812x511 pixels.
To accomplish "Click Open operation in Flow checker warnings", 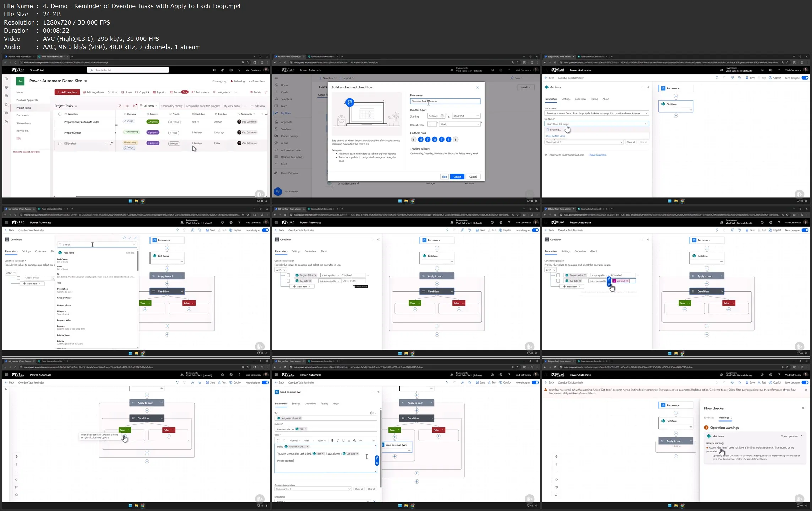I will click(x=791, y=436).
